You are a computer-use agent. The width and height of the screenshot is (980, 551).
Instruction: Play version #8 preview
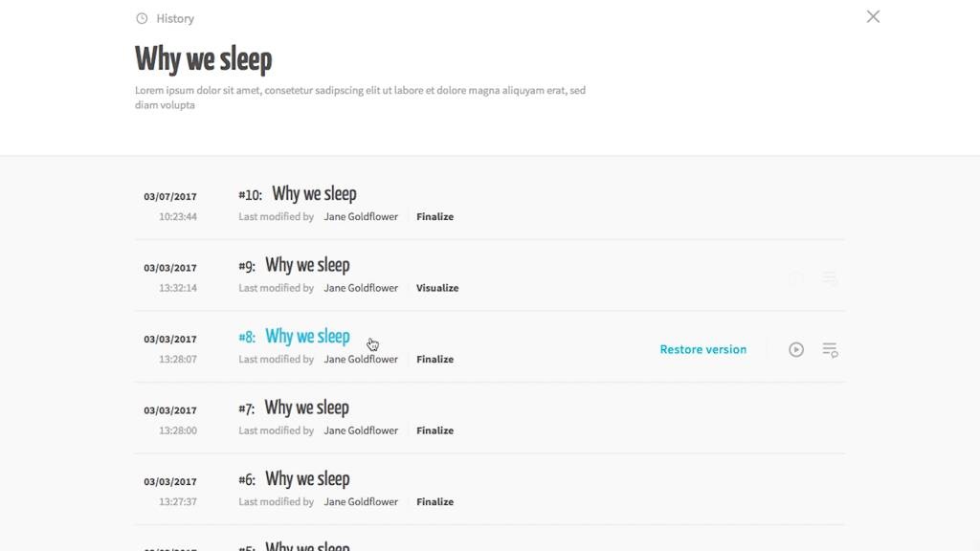(x=796, y=350)
